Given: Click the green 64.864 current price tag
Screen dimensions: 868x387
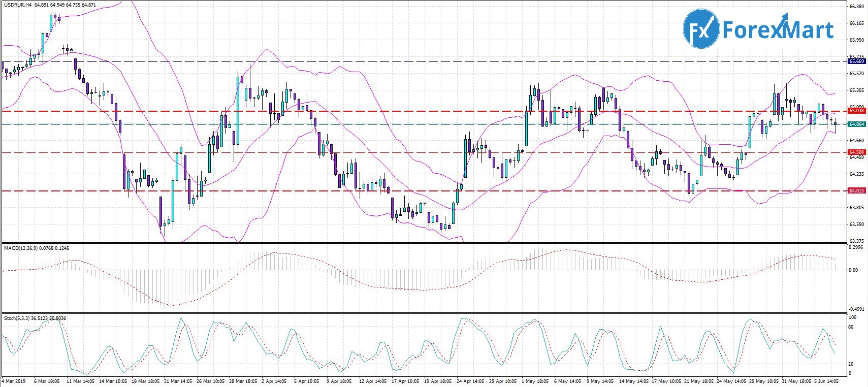Looking at the screenshot, I should tap(856, 124).
